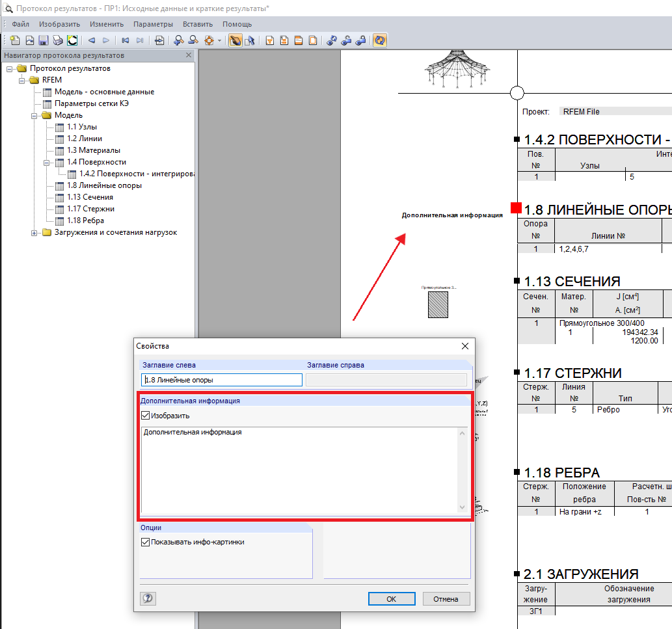Open the Параметры menu
Image resolution: width=672 pixels, height=629 pixels.
click(153, 24)
